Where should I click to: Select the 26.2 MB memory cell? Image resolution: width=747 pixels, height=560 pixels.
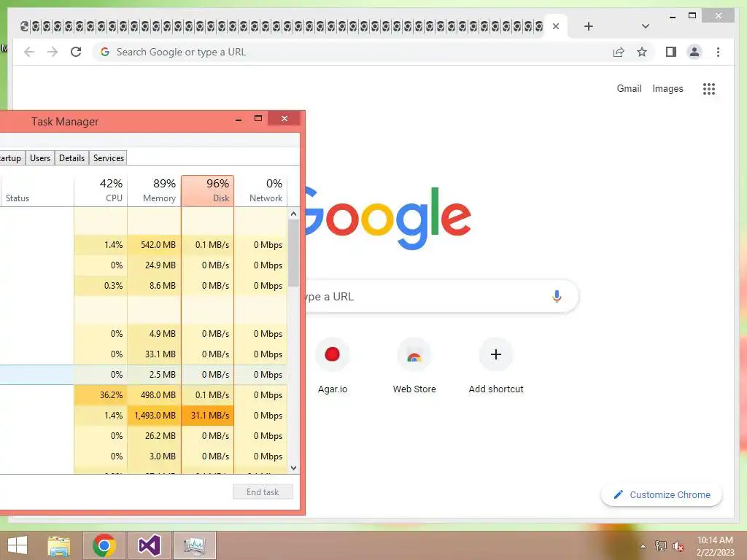155,436
